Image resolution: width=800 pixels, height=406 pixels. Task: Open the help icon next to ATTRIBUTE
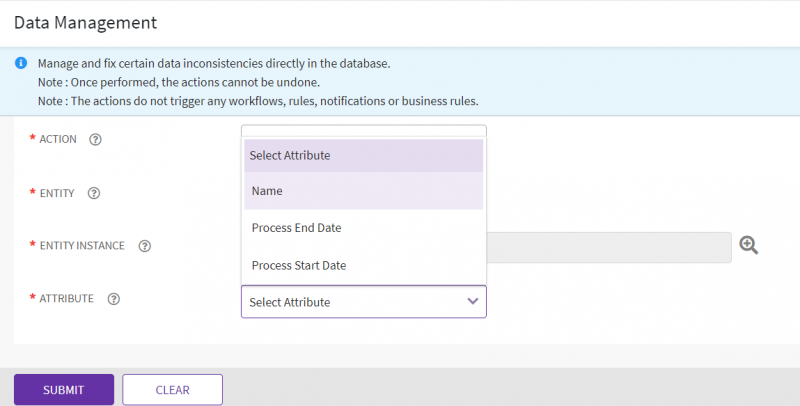114,299
